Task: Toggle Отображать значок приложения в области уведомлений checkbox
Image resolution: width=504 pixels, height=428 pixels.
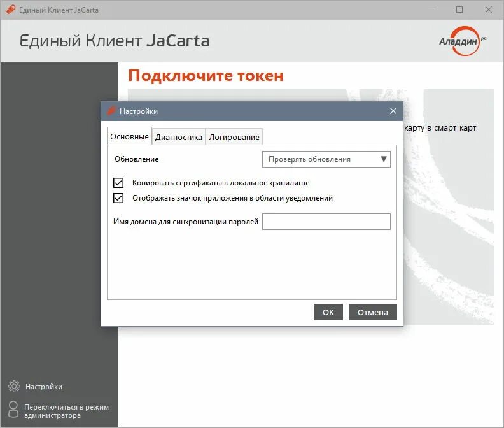Action: 118,198
